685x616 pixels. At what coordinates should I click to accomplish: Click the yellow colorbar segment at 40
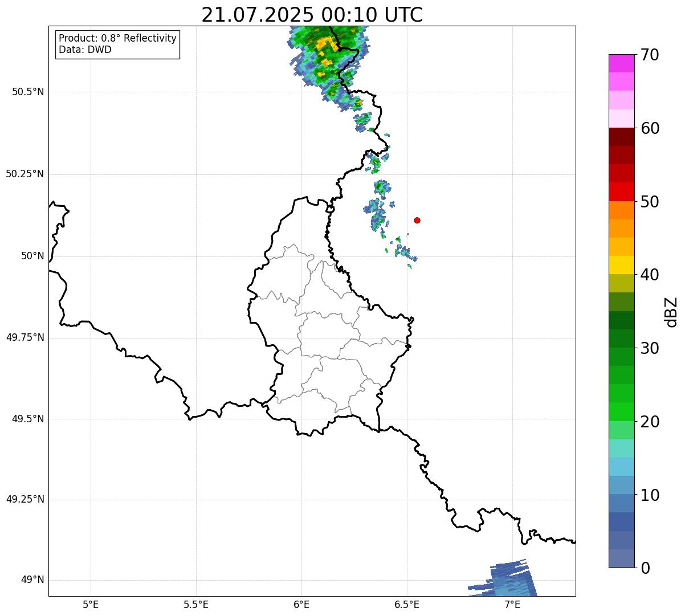click(621, 265)
